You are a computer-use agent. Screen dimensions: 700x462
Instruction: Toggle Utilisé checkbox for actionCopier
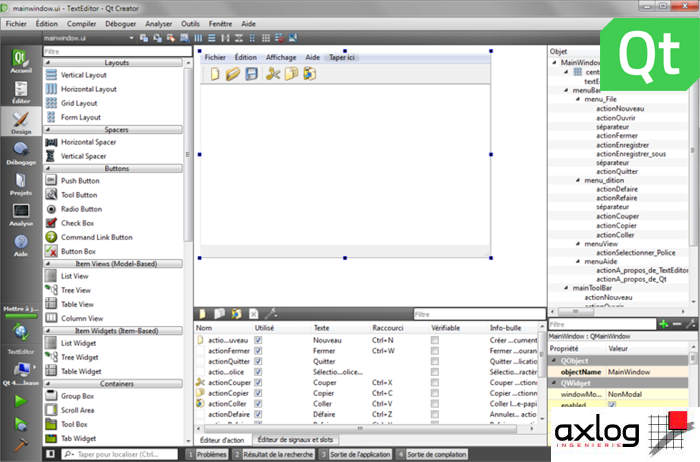[x=258, y=393]
